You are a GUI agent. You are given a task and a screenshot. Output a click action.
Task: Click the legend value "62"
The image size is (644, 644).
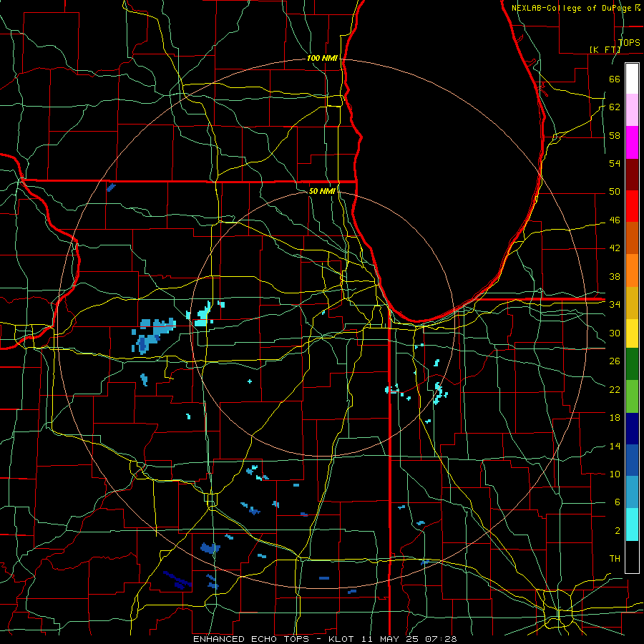(615, 107)
